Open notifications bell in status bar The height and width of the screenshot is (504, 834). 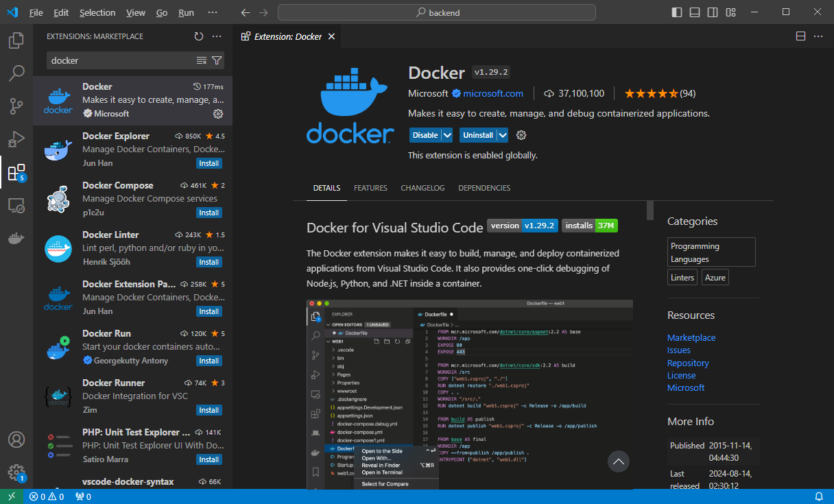[x=819, y=496]
